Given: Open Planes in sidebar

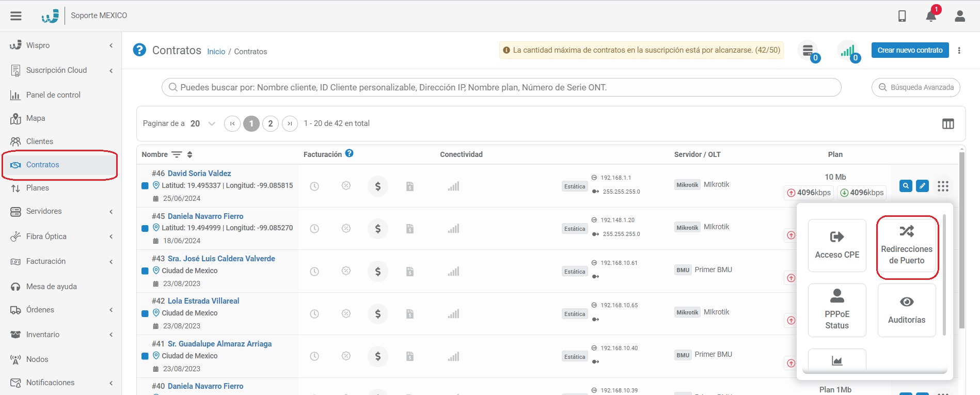Looking at the screenshot, I should point(38,188).
